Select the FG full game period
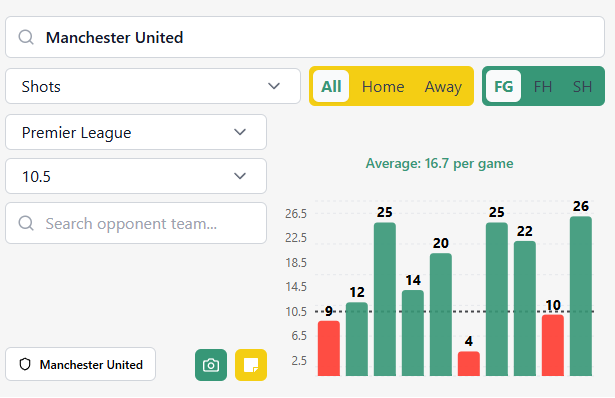 pos(504,86)
